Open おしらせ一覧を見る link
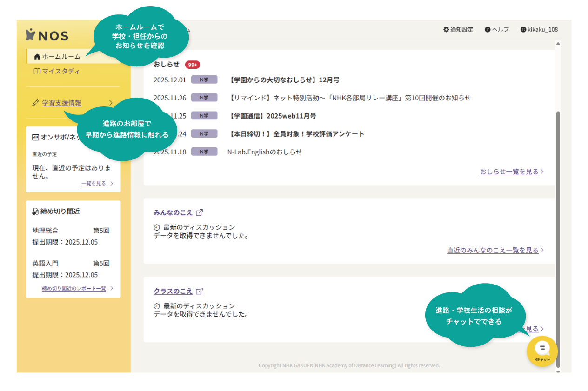The image size is (588, 391). click(x=509, y=172)
